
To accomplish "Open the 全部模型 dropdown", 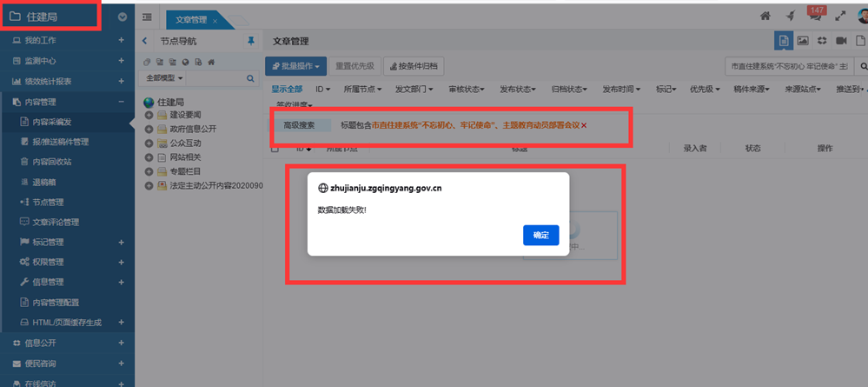I will pos(162,78).
